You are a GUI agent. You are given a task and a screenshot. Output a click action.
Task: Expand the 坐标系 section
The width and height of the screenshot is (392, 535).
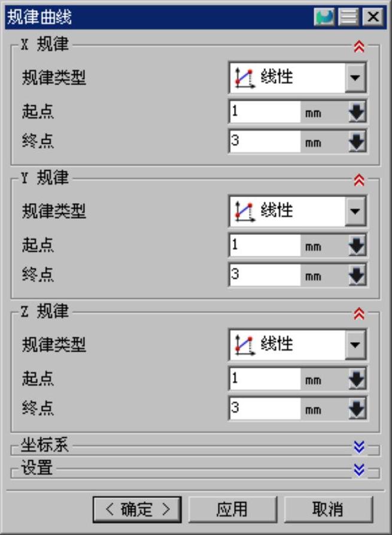pos(359,446)
